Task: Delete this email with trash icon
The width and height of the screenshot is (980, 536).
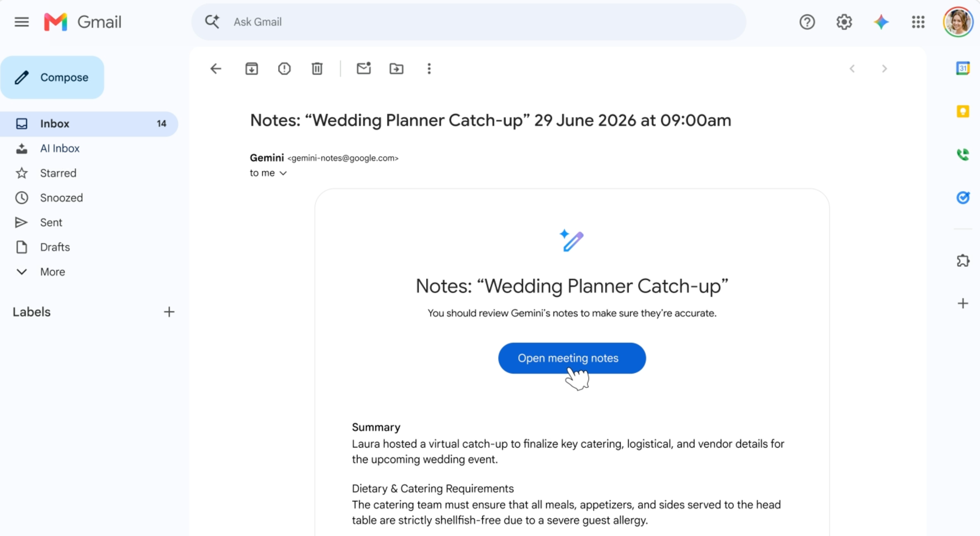Action: tap(317, 68)
